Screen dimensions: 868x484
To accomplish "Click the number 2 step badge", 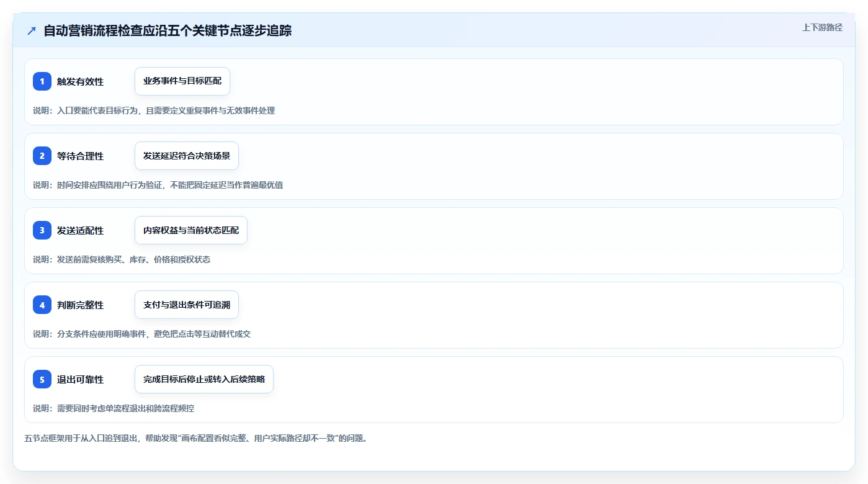I will pos(42,156).
